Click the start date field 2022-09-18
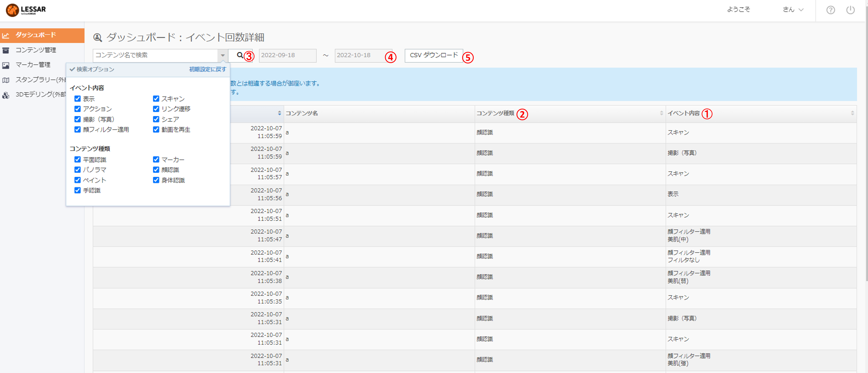Screen dimensions: 868x373 pyautogui.click(x=287, y=55)
